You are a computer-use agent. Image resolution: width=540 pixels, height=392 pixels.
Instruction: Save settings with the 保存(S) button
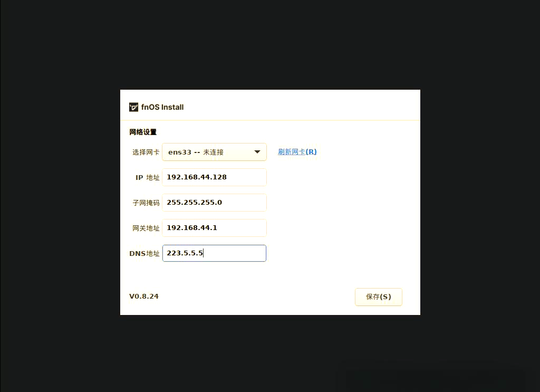379,297
